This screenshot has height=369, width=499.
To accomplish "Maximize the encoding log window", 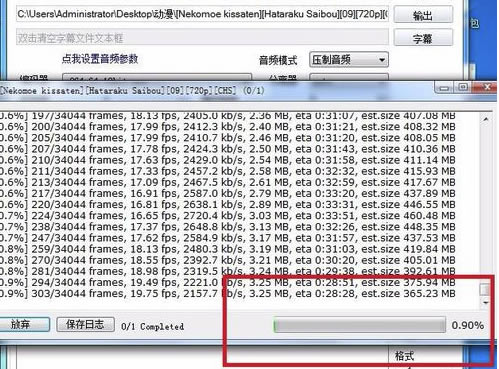I will [463, 88].
